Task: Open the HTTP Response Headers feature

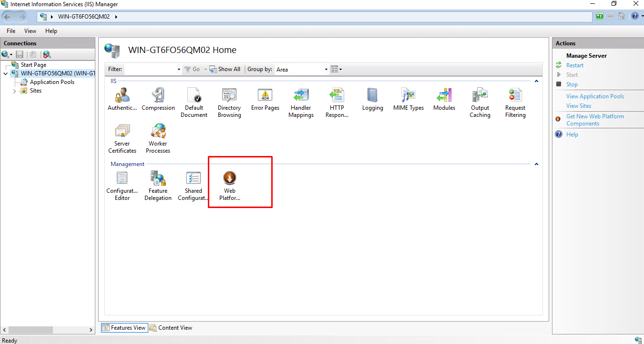Action: click(x=337, y=102)
